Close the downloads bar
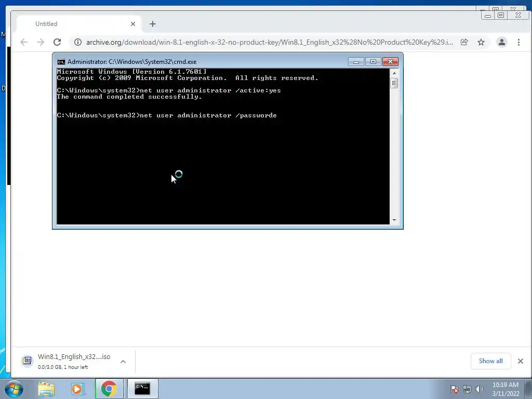The image size is (532, 399). (521, 361)
